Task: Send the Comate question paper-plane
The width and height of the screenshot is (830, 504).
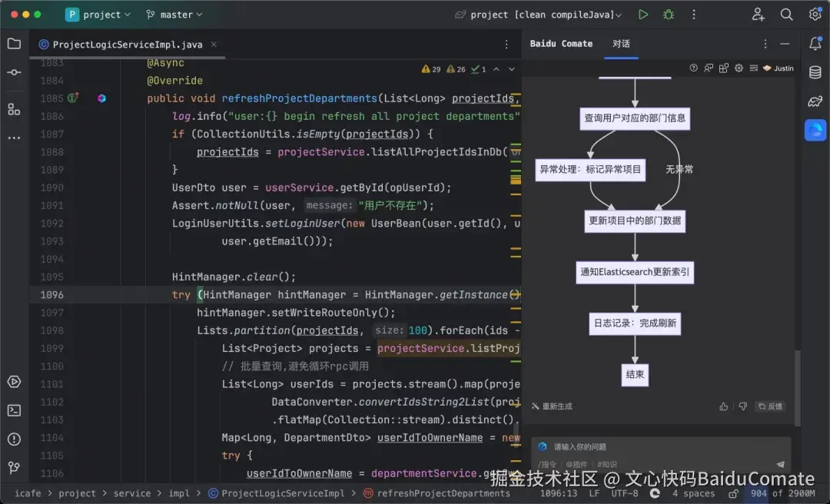Action: [x=780, y=464]
